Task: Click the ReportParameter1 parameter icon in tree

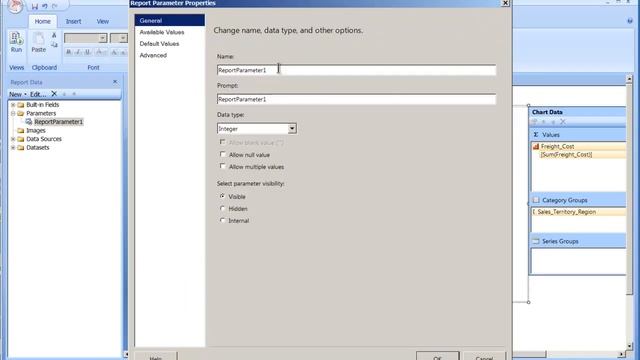Action: (29, 122)
